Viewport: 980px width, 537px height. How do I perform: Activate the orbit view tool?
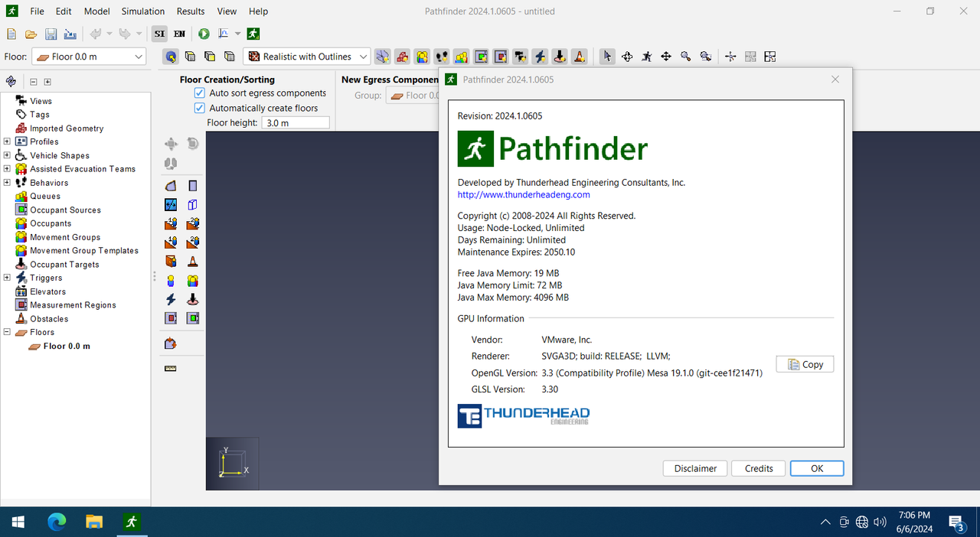pyautogui.click(x=627, y=57)
